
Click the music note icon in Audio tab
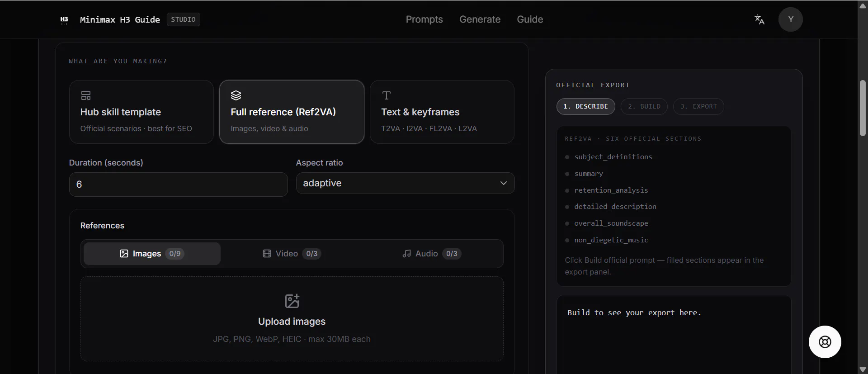click(407, 254)
